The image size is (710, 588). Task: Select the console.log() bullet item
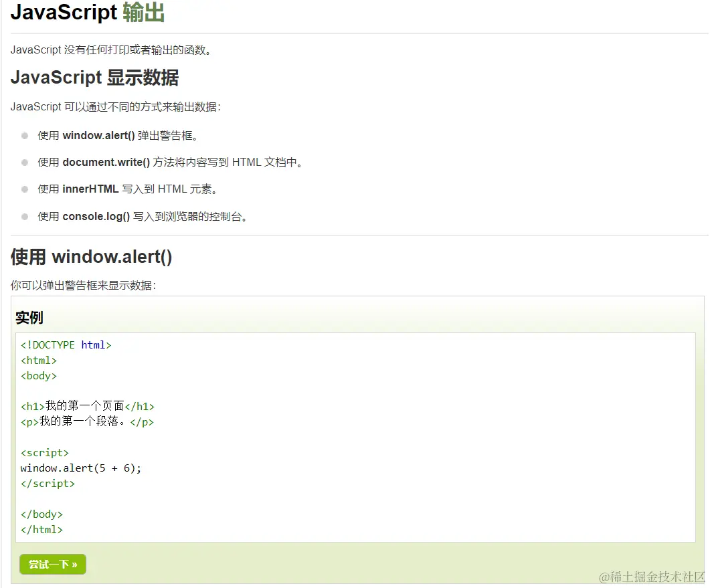click(x=142, y=217)
